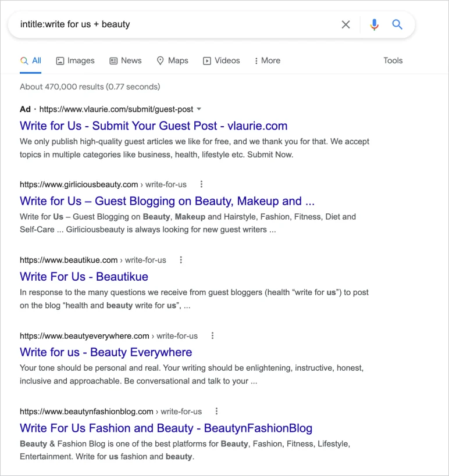
Task: Open three-dot menu beside beautikue.com result
Action: pos(181,260)
